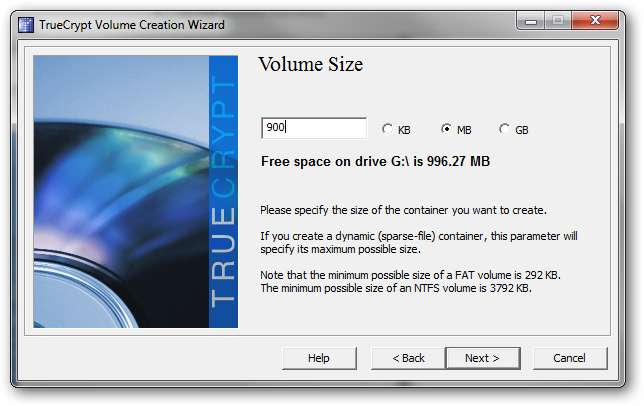Open the Help button
Screen dimensions: 644x406
click(x=319, y=358)
